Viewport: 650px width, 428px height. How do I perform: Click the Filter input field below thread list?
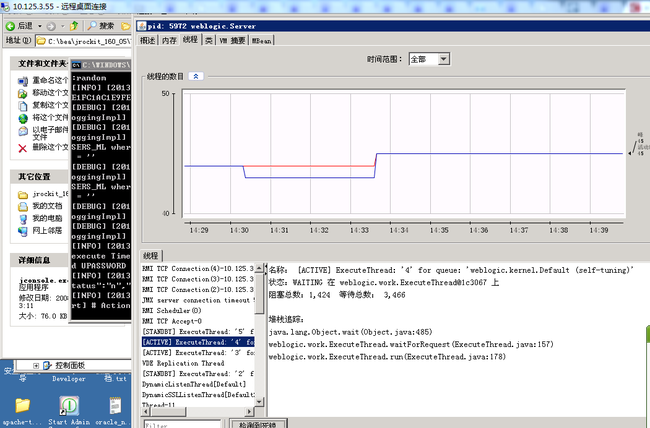tap(182, 424)
